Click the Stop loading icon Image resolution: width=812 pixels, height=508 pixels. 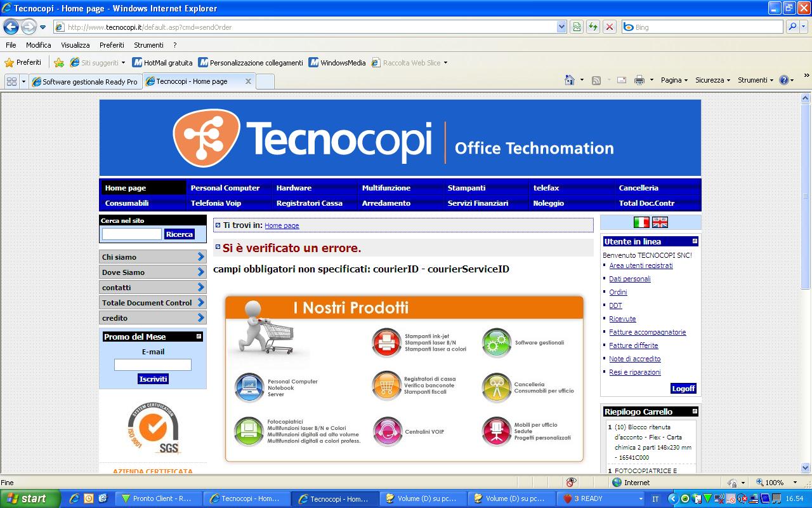pos(609,27)
